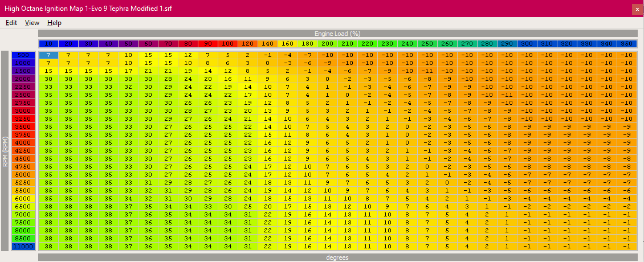This screenshot has width=644, height=262.
Task: Select the 350% engine load column header
Action: [x=626, y=44]
